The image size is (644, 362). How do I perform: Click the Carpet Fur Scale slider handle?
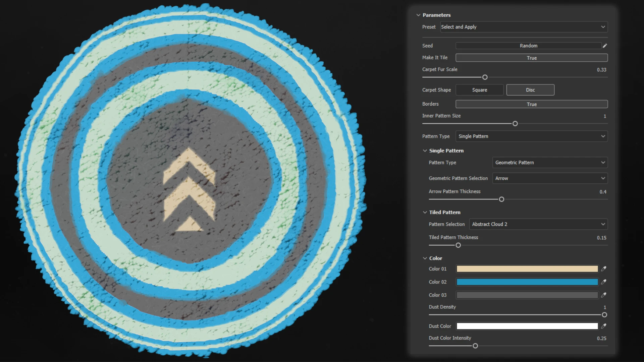click(x=485, y=77)
